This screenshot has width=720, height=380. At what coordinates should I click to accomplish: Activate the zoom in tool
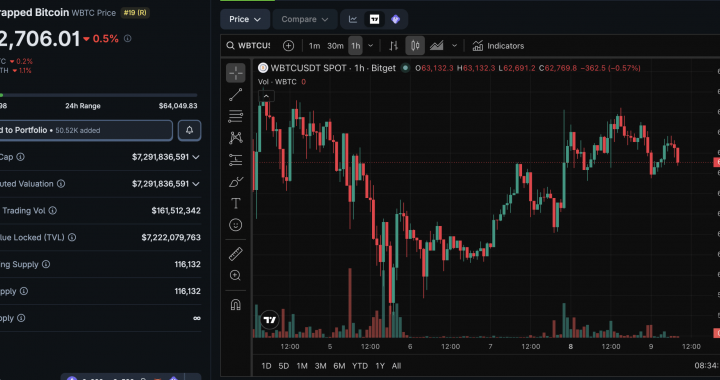click(x=236, y=275)
